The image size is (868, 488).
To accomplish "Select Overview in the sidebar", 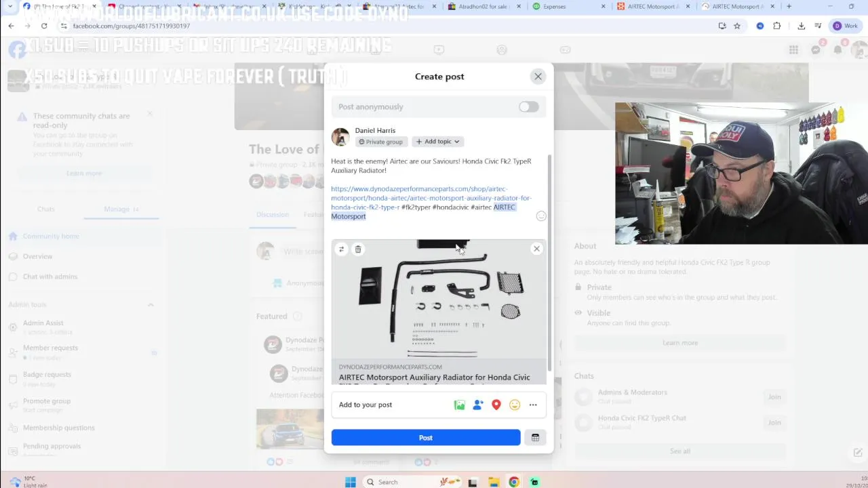I will (x=37, y=256).
